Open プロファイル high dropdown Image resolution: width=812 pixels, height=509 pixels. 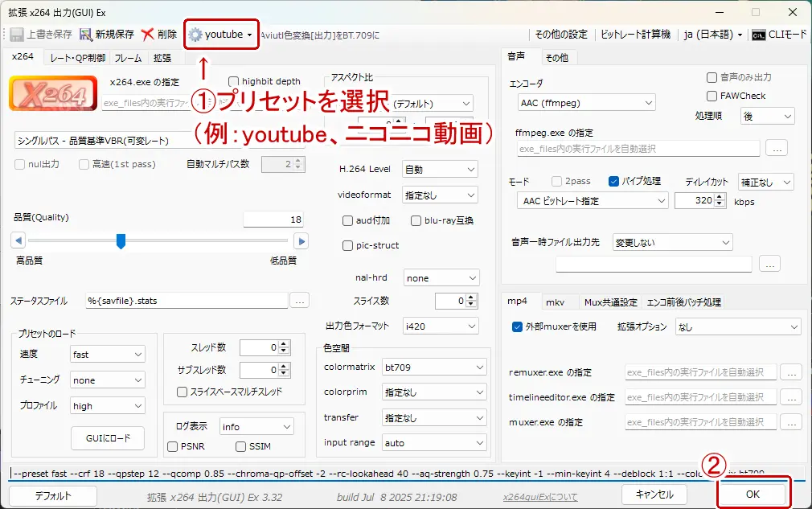point(108,406)
